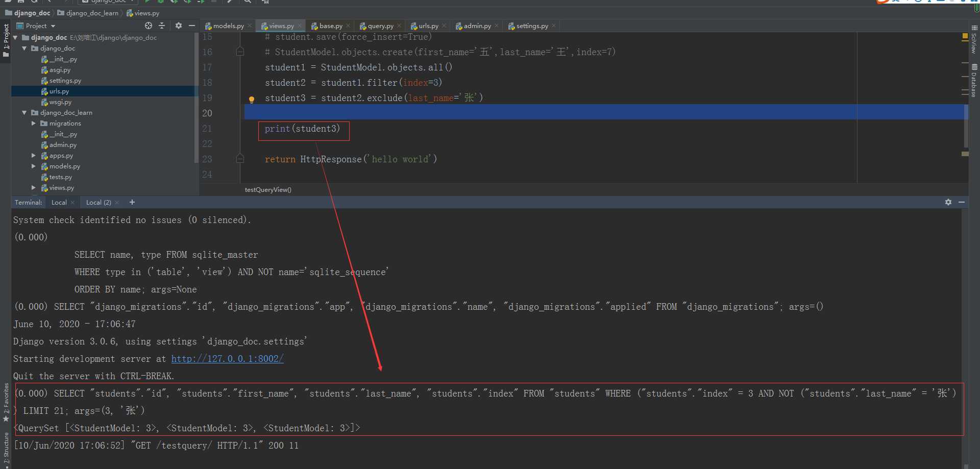Toggle the Database tool window

(x=974, y=81)
